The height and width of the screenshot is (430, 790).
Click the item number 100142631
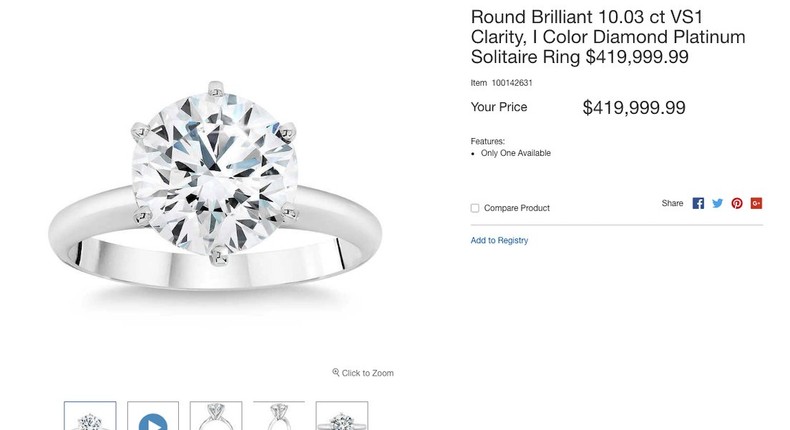click(512, 83)
